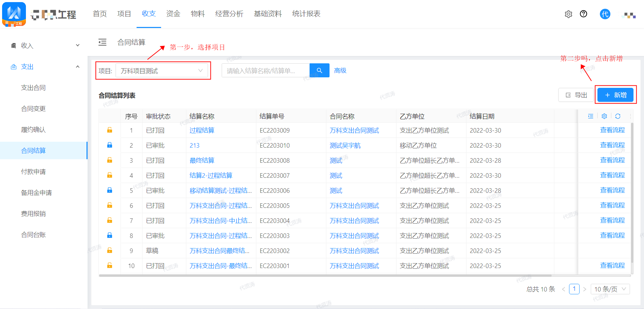The image size is (644, 309).
Task: Click the lock icon on row 1
Action: (110, 130)
